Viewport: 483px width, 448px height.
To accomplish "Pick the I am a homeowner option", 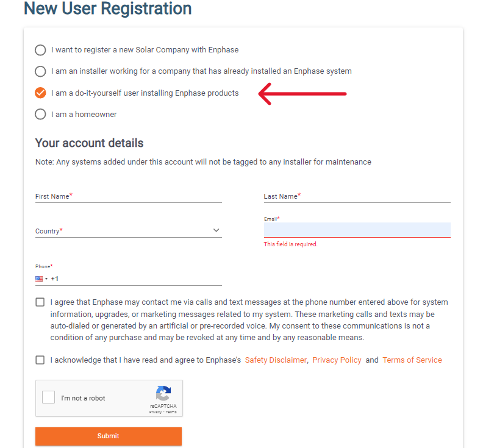I will click(x=40, y=114).
